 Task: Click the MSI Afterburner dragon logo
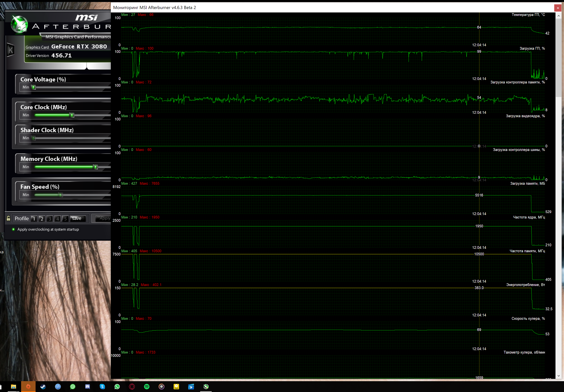[19, 25]
